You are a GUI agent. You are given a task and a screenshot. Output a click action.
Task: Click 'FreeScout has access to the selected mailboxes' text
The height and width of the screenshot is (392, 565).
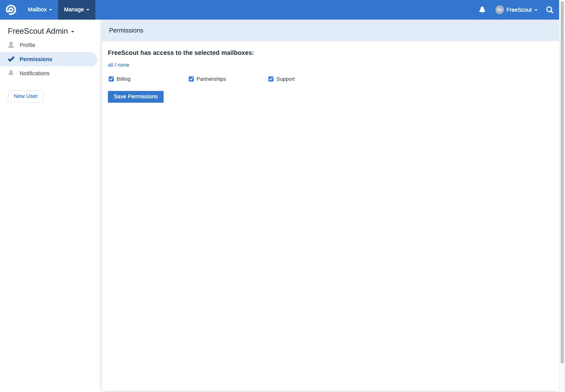[181, 53]
